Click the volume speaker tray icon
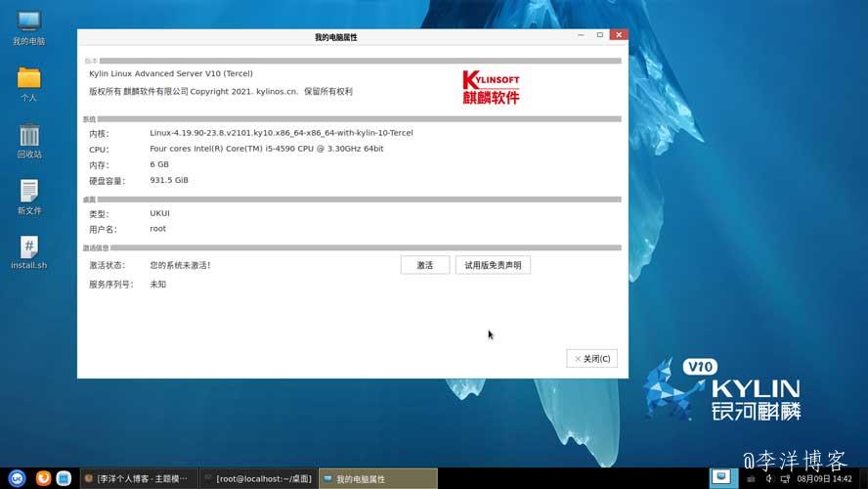This screenshot has width=868, height=489. coord(769,479)
